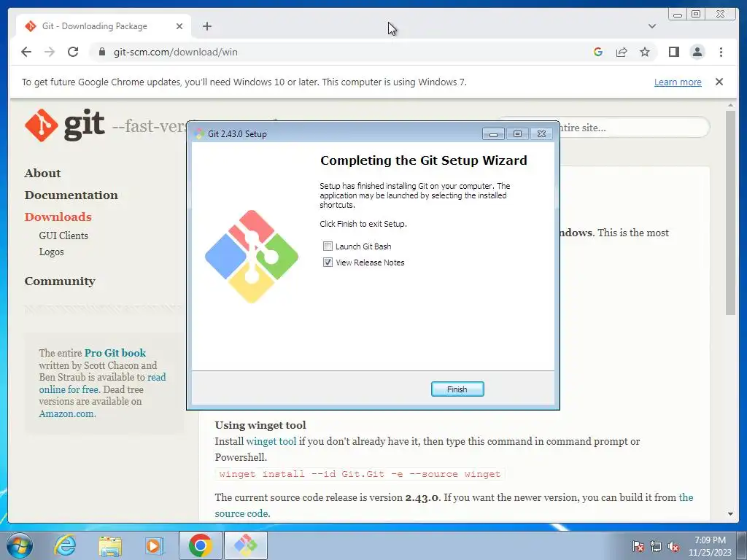Viewport: 747px width, 560px height.
Task: Open the Pro Git book link
Action: [115, 353]
